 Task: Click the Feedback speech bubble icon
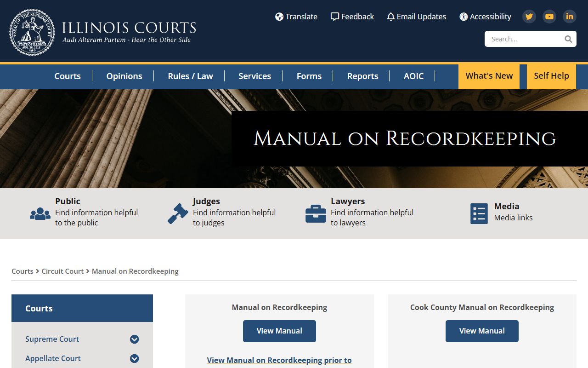335,17
